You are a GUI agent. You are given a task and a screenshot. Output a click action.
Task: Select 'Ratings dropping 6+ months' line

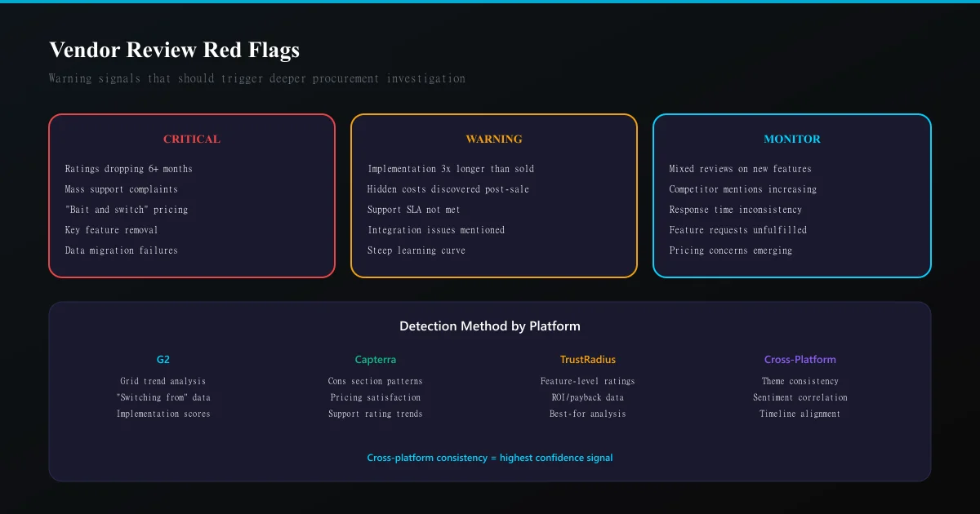point(129,169)
